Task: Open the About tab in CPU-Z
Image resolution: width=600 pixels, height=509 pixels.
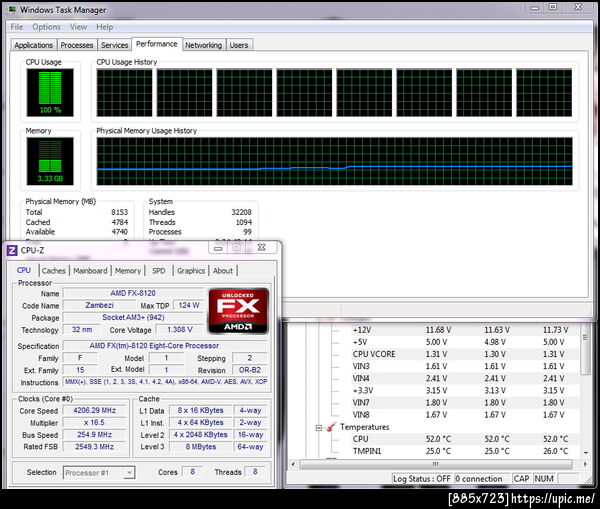Action: coord(223,271)
